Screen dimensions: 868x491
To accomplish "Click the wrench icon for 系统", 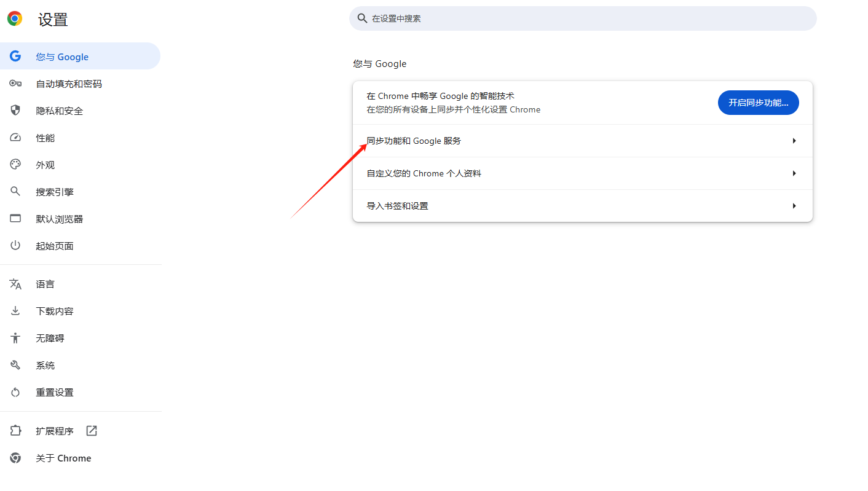I will (x=15, y=365).
